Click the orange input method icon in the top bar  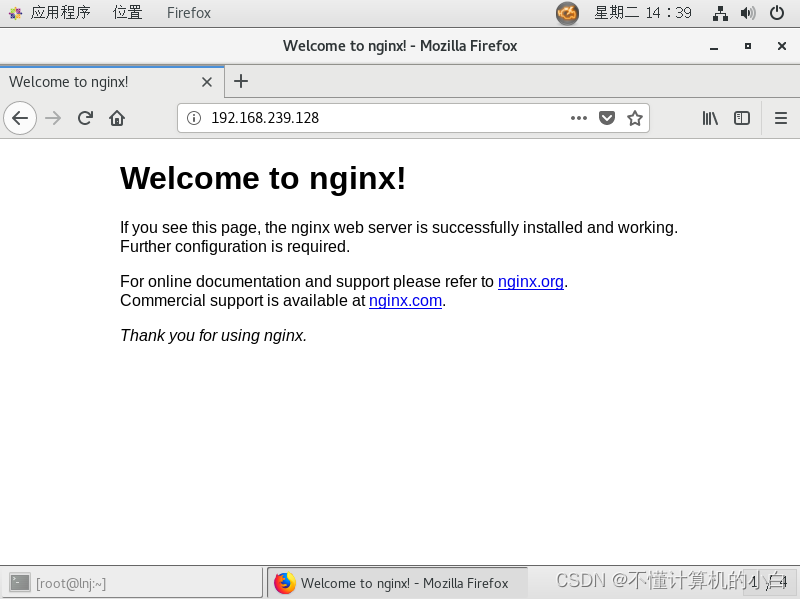pyautogui.click(x=567, y=13)
